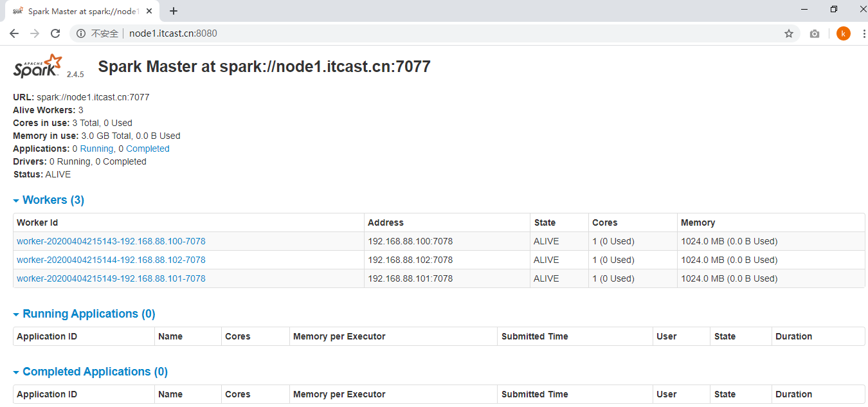Open worker link ending 192.168.88.101-7078
868x407 pixels.
click(111, 278)
